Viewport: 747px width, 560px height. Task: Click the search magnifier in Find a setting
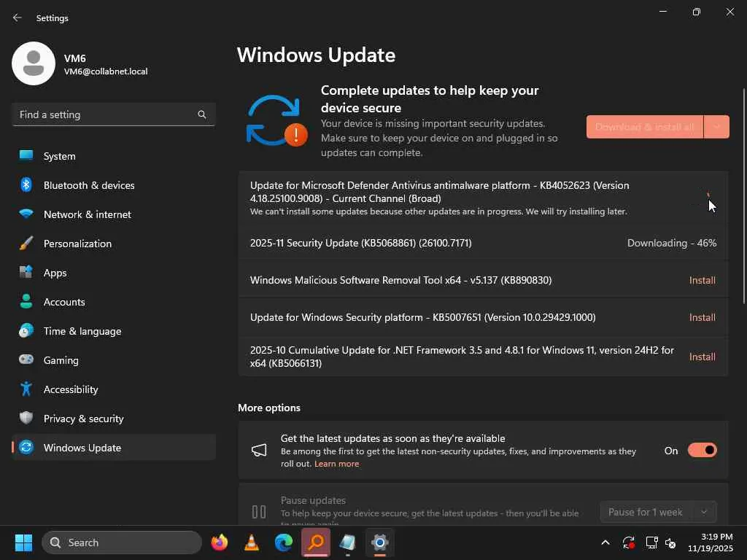(x=202, y=114)
